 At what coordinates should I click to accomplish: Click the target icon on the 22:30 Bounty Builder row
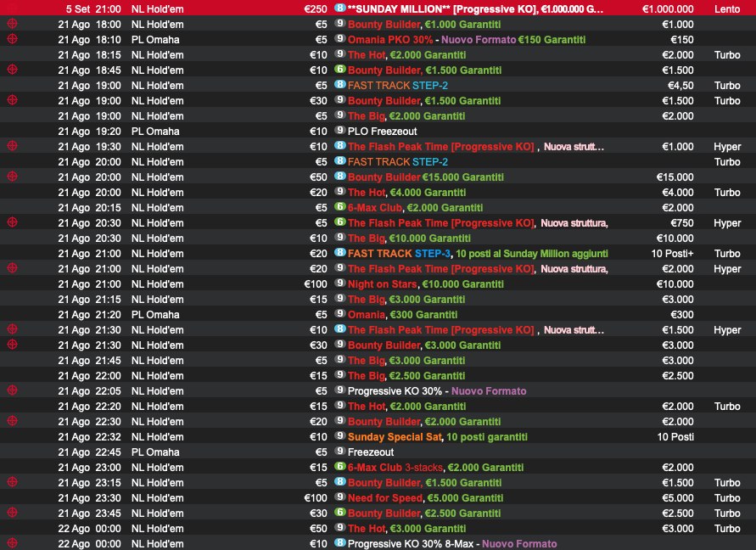(x=13, y=421)
